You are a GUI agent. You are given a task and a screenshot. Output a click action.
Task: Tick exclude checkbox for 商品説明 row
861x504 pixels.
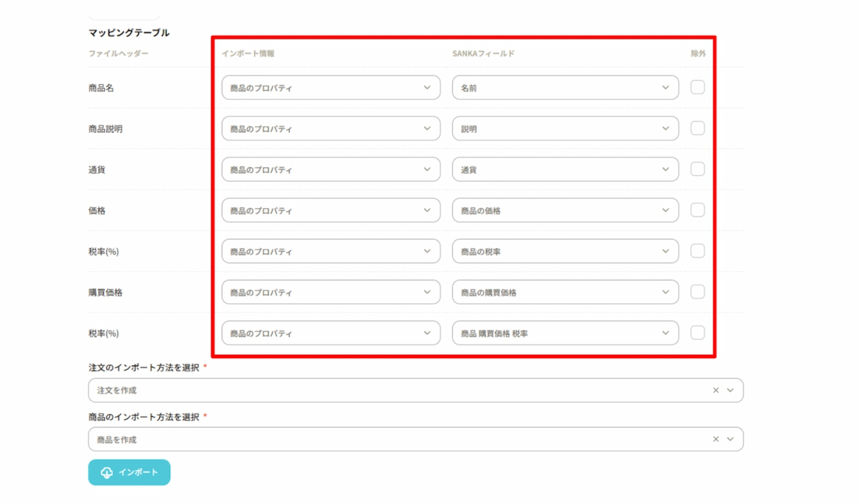[697, 128]
